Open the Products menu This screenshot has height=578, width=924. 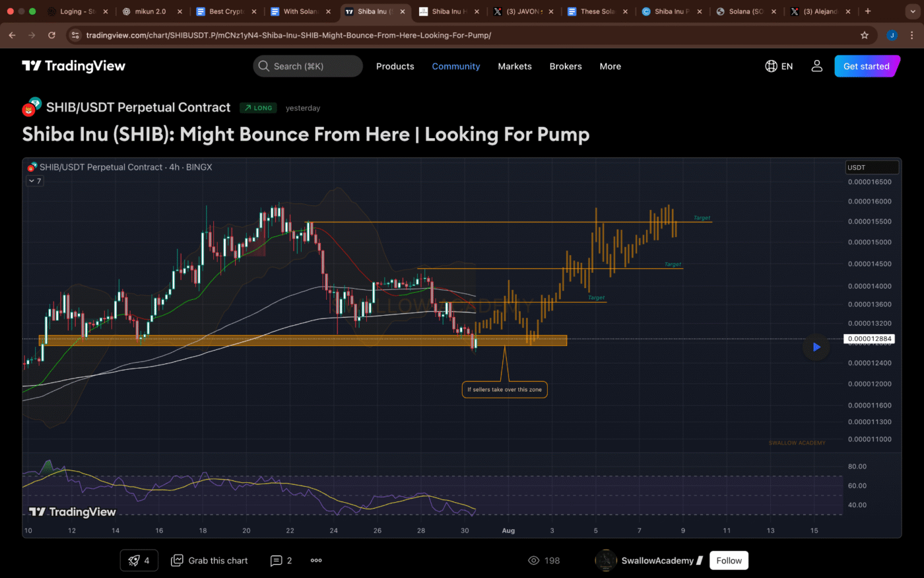(395, 66)
